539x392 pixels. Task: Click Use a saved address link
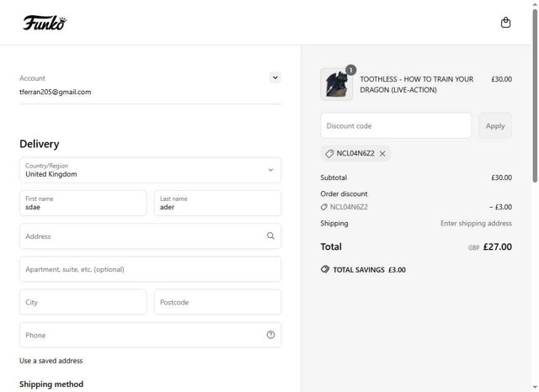[x=51, y=361]
